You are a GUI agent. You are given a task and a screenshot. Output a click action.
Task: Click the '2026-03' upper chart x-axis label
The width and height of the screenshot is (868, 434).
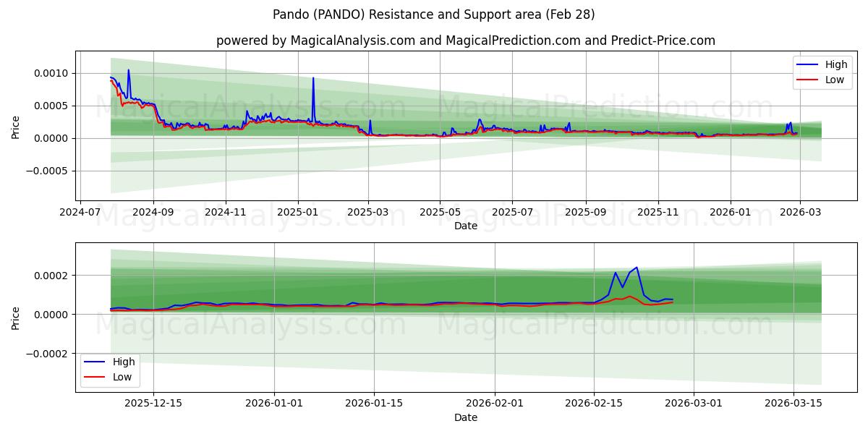[799, 213]
